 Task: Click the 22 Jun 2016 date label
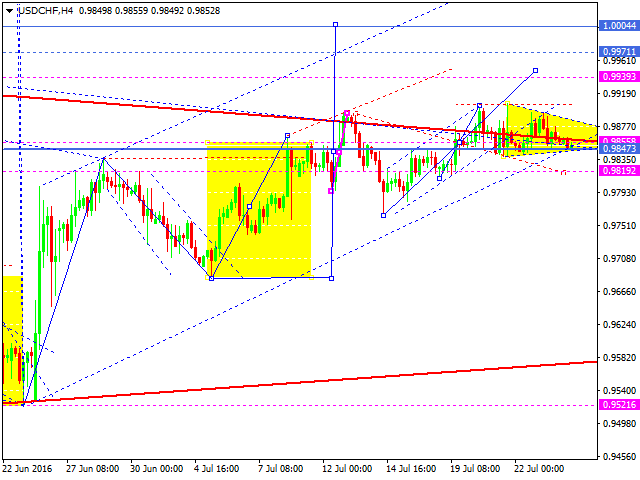[27, 469]
